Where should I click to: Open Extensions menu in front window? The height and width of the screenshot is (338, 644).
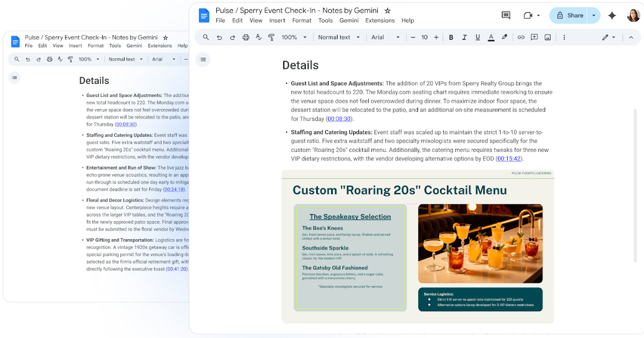[380, 20]
